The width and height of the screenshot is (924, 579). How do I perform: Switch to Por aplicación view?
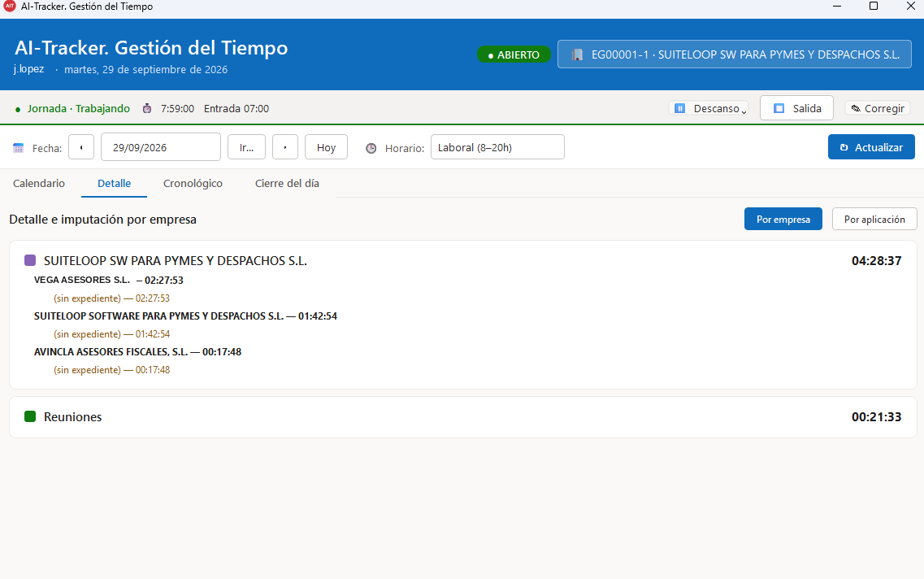click(x=874, y=220)
